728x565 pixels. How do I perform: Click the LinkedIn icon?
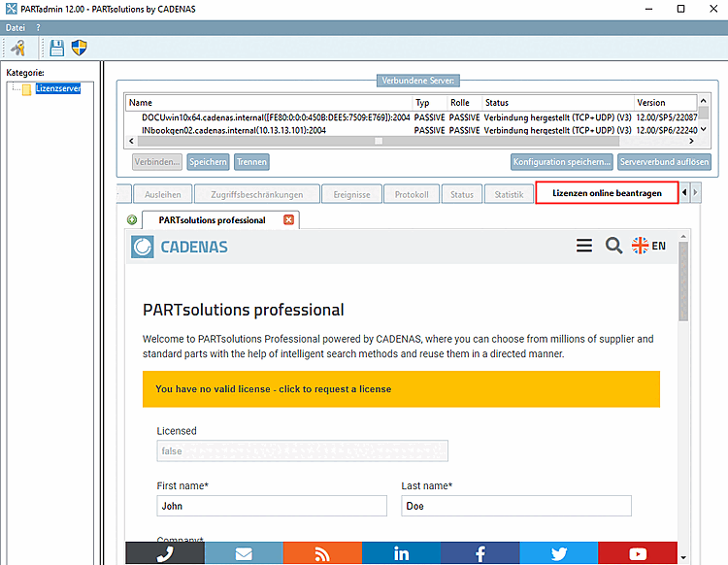401,553
